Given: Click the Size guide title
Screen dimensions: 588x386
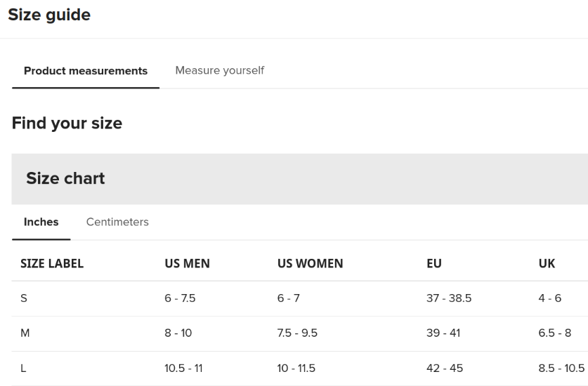Looking at the screenshot, I should coord(49,15).
